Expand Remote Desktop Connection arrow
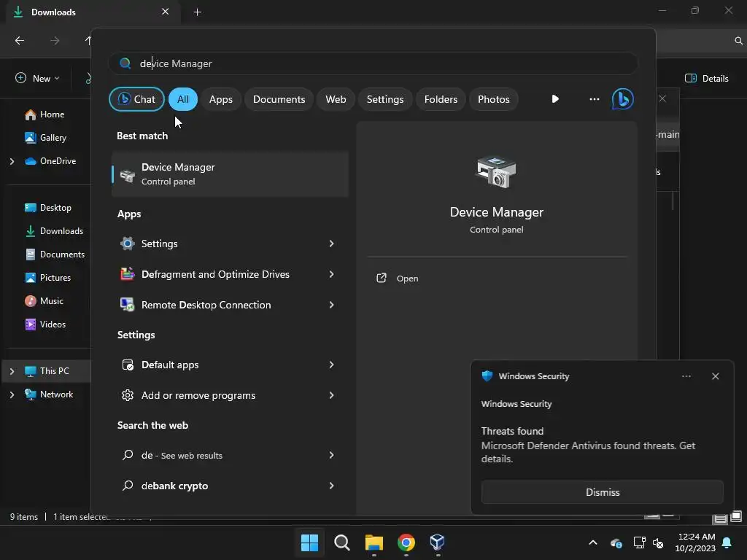 click(331, 305)
